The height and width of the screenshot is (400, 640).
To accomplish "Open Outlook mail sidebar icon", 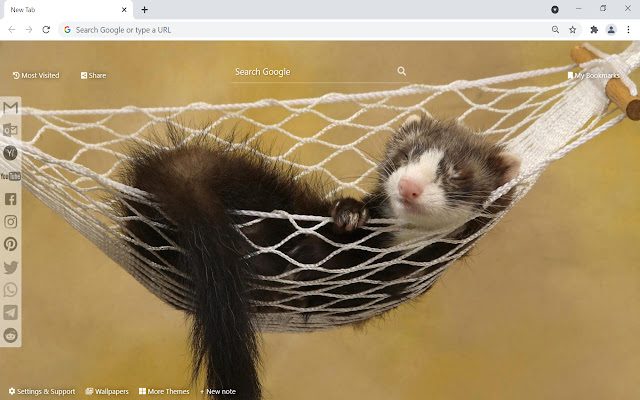I will pos(10,130).
